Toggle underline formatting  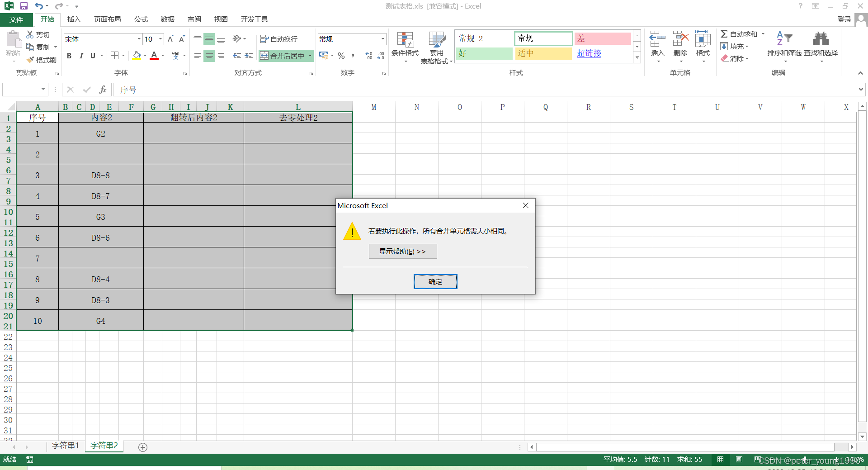[93, 56]
